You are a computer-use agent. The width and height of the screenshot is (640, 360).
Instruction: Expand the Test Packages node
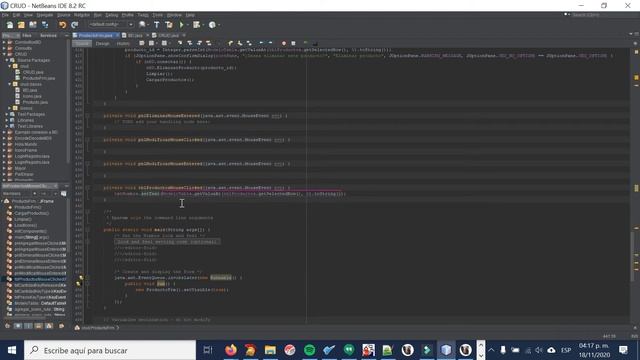pos(7,114)
